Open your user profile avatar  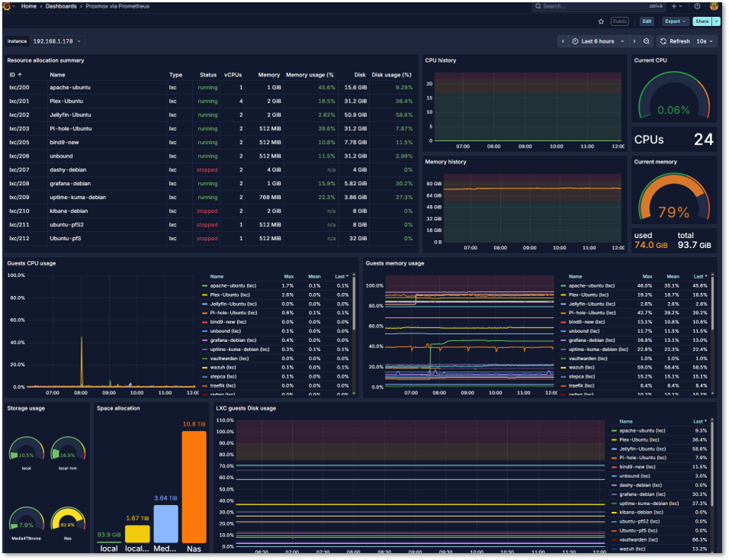[x=714, y=6]
